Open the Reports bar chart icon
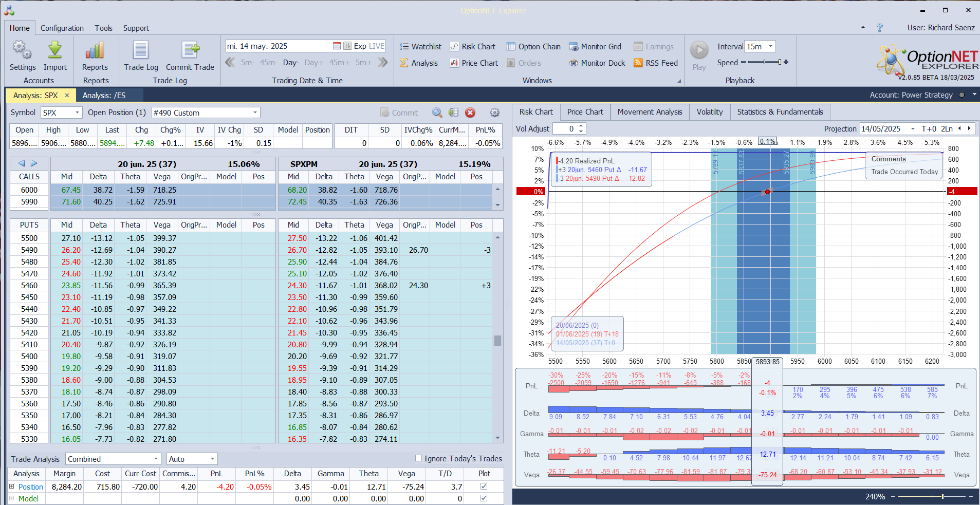 pyautogui.click(x=95, y=57)
